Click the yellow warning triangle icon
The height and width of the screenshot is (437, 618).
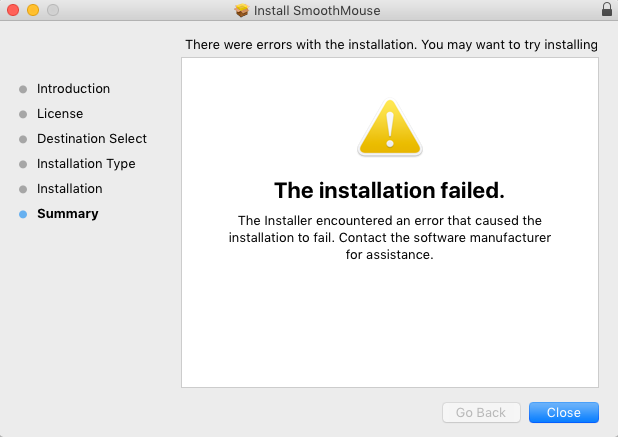point(390,127)
